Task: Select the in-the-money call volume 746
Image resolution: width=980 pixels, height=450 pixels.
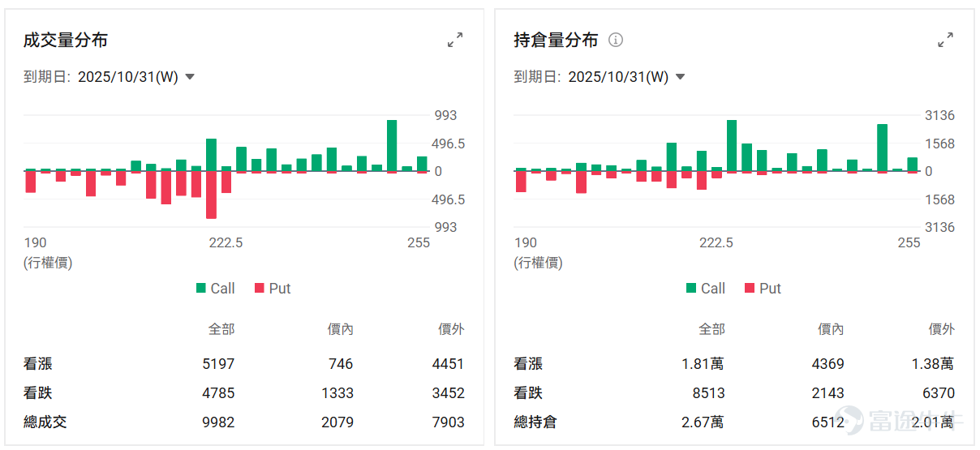Action: (342, 364)
